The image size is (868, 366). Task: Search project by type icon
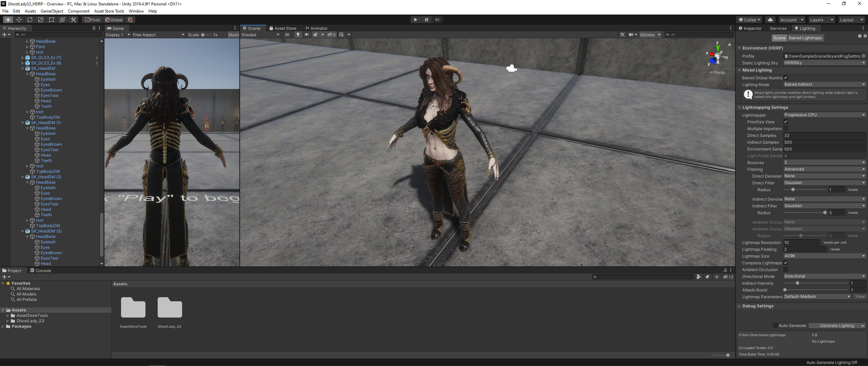[698, 277]
